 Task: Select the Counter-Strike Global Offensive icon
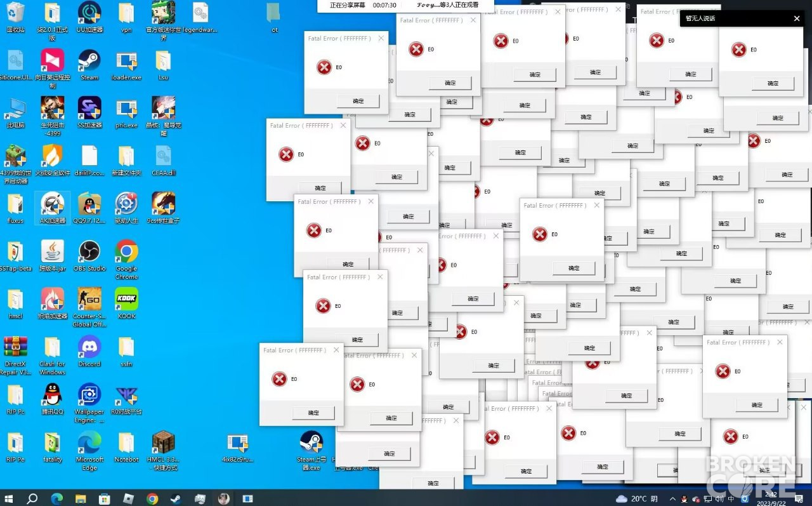[x=89, y=307]
